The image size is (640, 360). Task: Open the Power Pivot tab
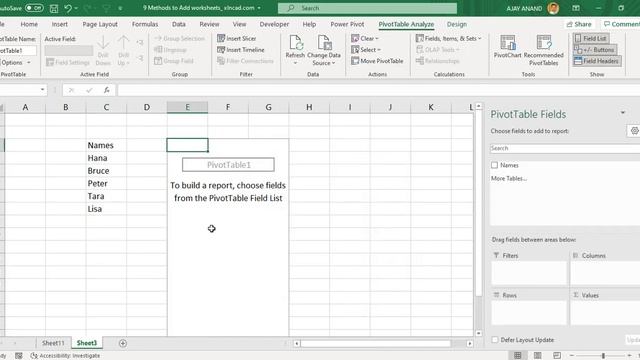pyautogui.click(x=347, y=24)
